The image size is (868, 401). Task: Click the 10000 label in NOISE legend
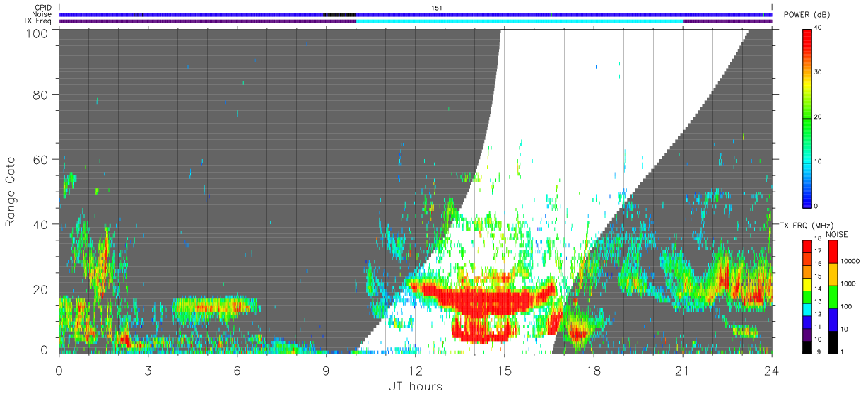(850, 262)
